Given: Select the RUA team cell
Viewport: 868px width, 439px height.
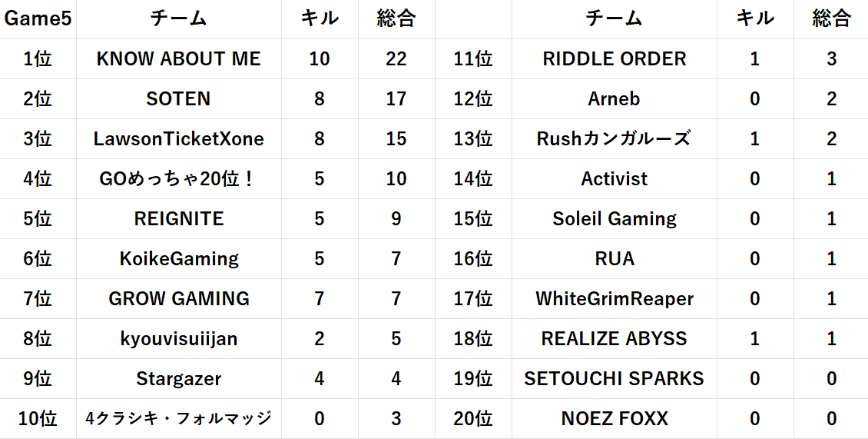Looking at the screenshot, I should pos(614,259).
